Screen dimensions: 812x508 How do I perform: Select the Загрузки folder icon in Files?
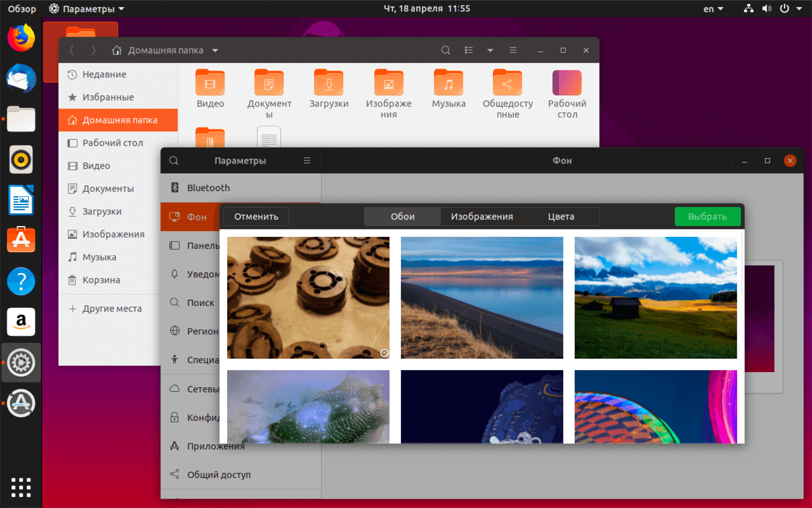point(329,83)
